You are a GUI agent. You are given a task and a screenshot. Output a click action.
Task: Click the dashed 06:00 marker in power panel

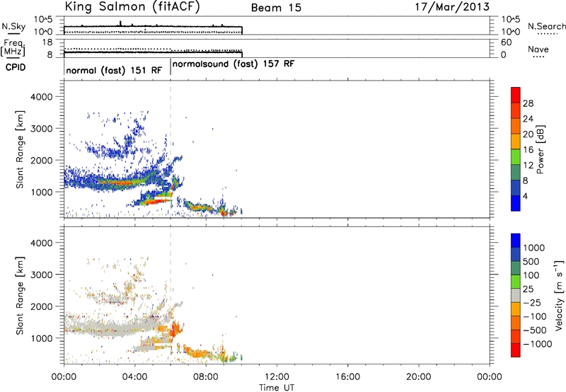coord(171,149)
